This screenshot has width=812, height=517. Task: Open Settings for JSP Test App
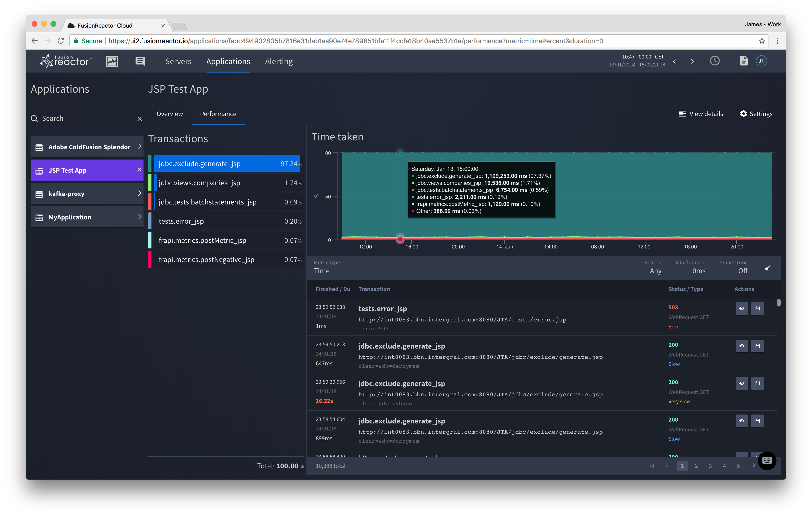click(x=756, y=114)
